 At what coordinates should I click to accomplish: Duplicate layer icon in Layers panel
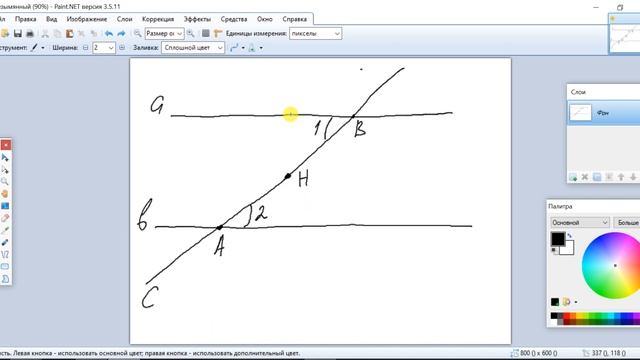coord(597,177)
